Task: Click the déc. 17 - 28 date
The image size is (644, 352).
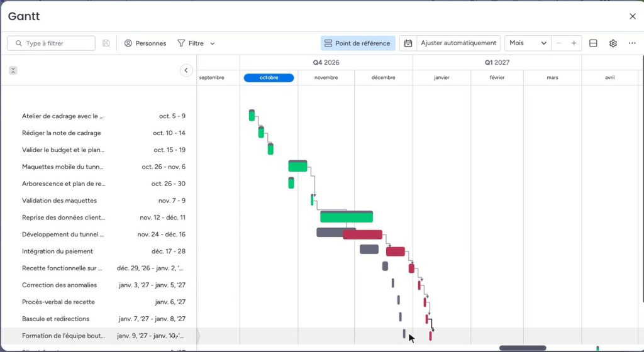Action: (169, 251)
